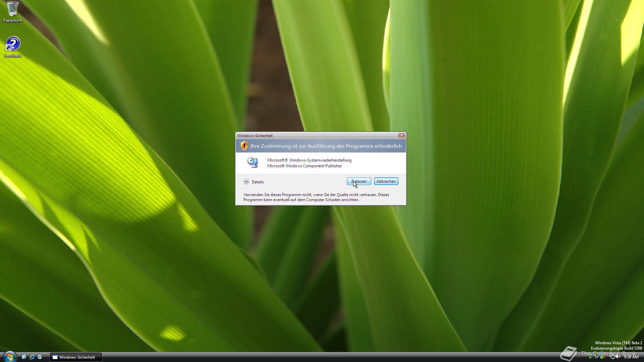Click the security shield warning icon

click(244, 146)
